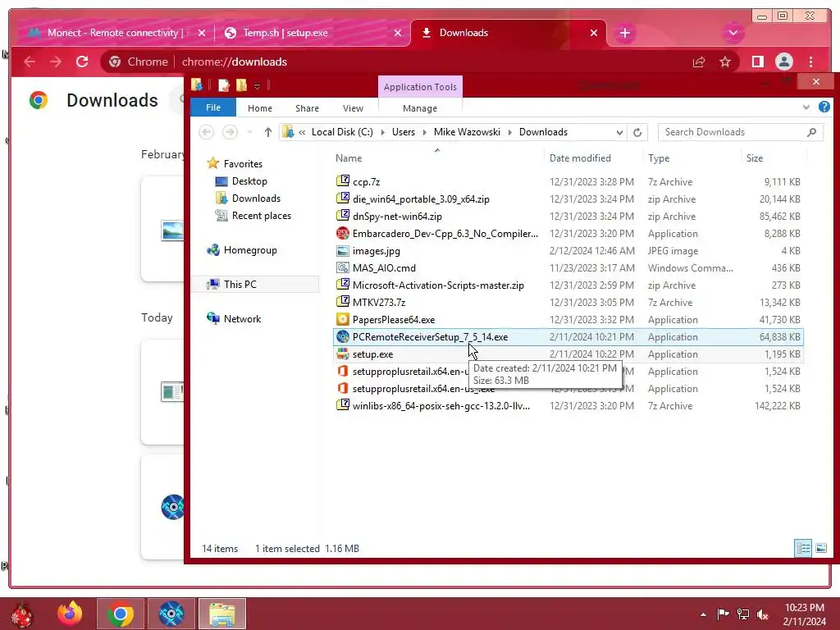Sort files by Date modified column
The image size is (840, 630).
[580, 158]
